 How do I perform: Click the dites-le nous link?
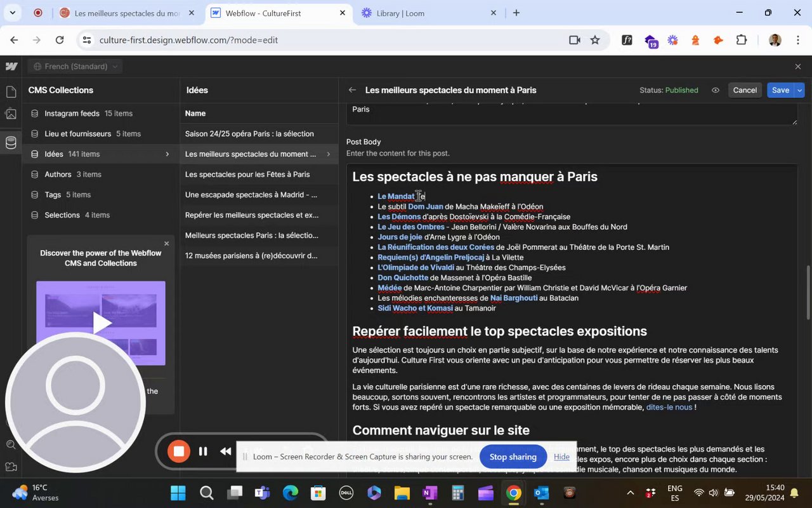(x=669, y=407)
